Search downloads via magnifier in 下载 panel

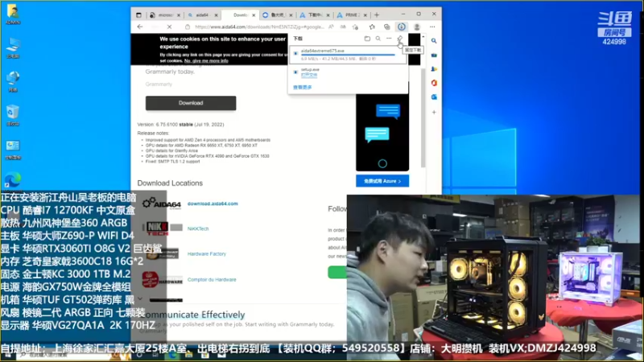[378, 38]
